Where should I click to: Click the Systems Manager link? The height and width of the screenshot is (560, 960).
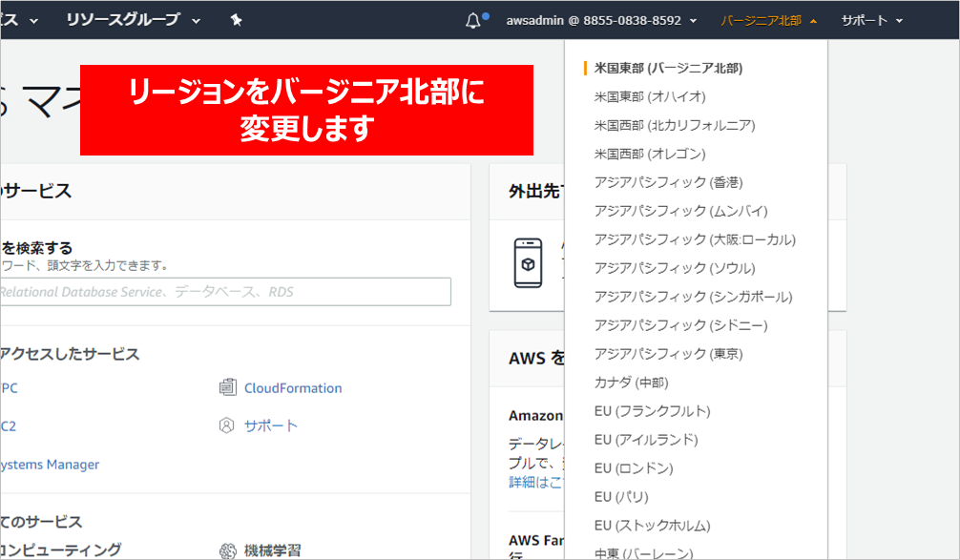coord(50,465)
